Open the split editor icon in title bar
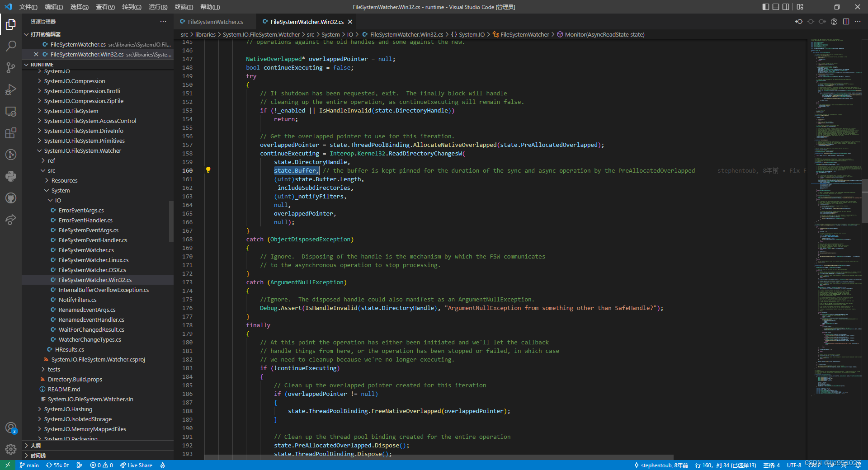This screenshot has height=470, width=868. (846, 21)
